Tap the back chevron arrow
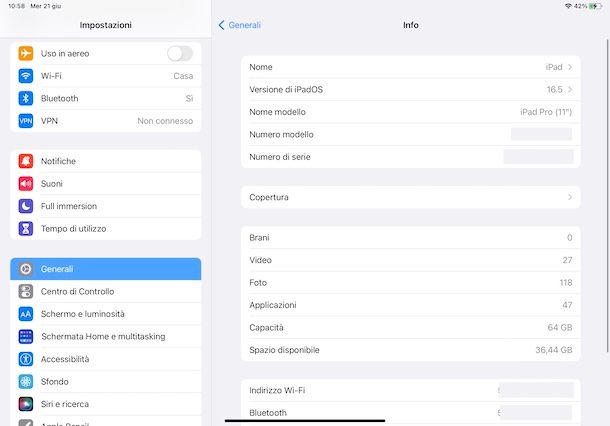This screenshot has width=610, height=426. click(x=221, y=25)
